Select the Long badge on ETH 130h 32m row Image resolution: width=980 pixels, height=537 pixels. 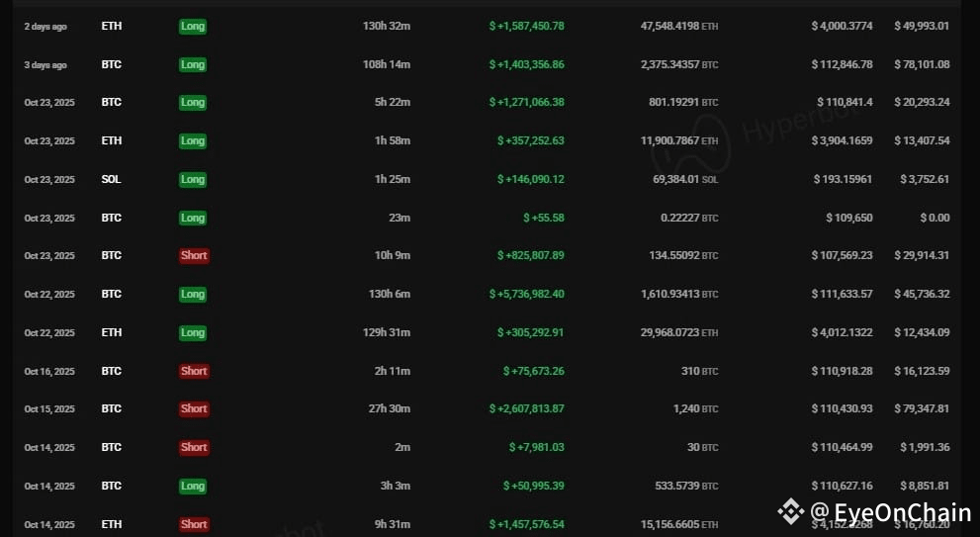tap(193, 27)
